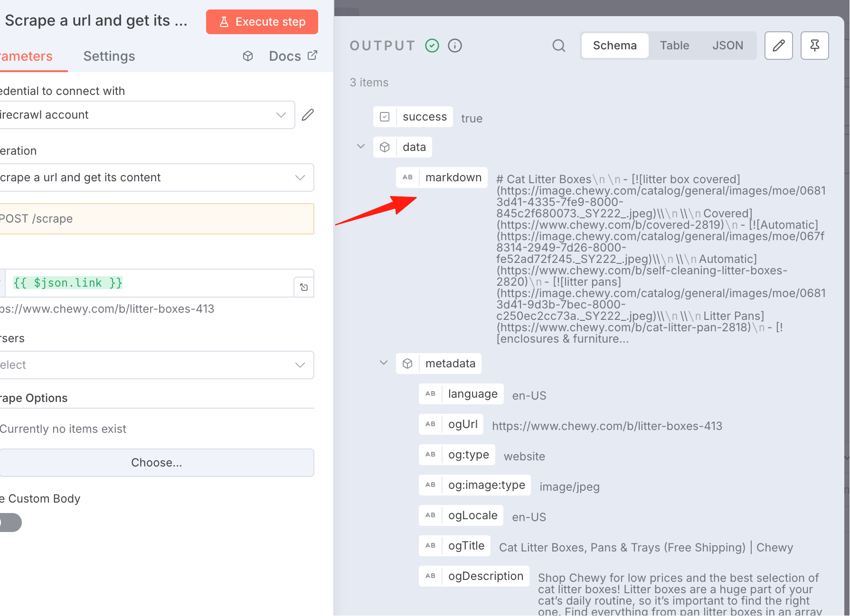Edit the Firecrawl credential with the pencil icon
850x616 pixels.
pos(308,115)
